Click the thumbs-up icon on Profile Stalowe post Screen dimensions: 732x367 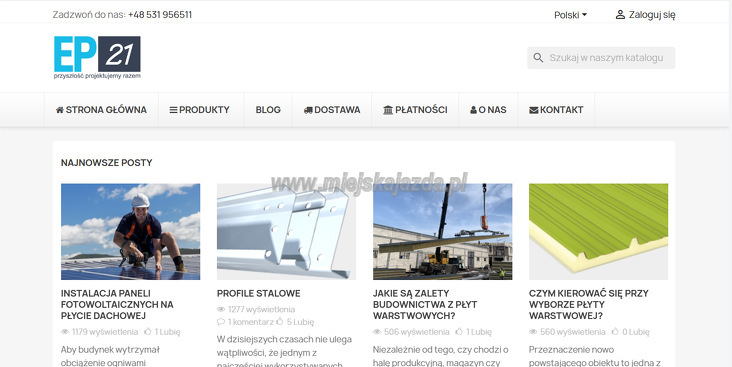(280, 321)
